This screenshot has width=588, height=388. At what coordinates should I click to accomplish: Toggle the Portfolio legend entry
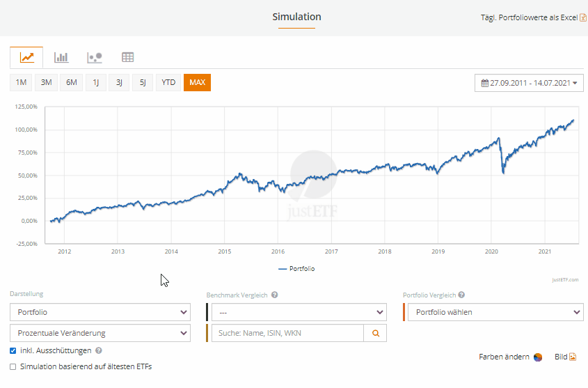tap(296, 268)
